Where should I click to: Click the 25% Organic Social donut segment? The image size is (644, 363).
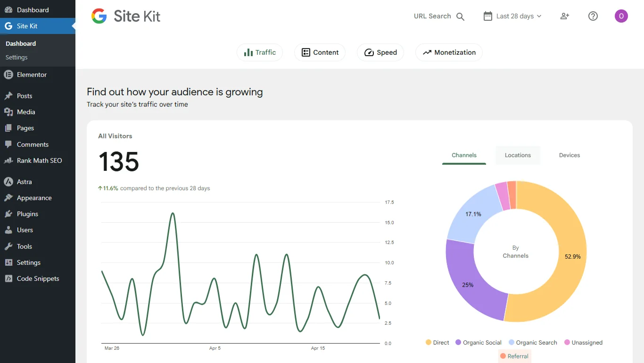468,285
